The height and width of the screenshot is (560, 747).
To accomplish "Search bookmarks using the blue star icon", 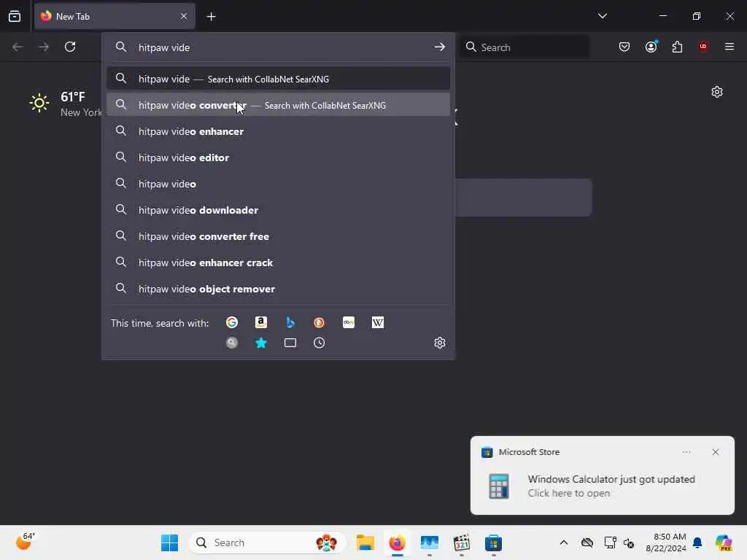I will 261,343.
